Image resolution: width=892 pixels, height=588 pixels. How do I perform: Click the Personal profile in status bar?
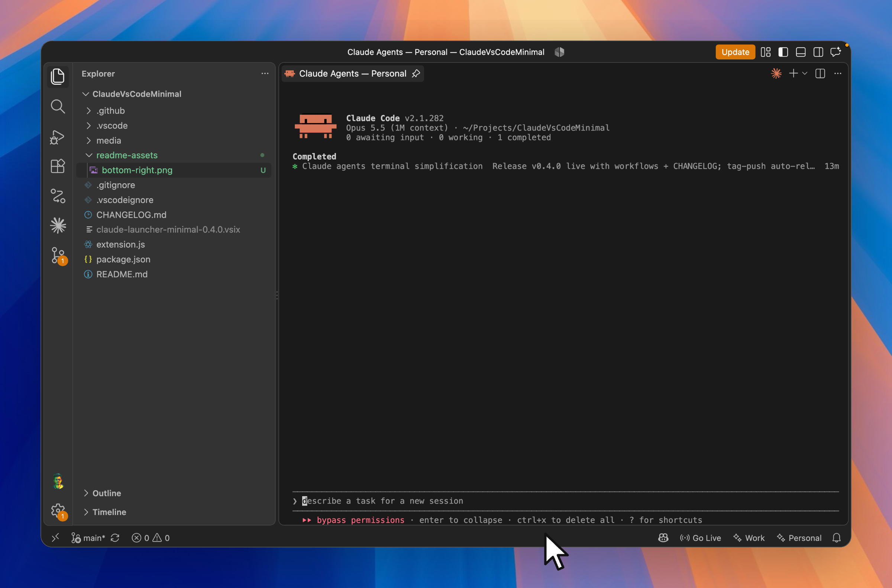799,538
